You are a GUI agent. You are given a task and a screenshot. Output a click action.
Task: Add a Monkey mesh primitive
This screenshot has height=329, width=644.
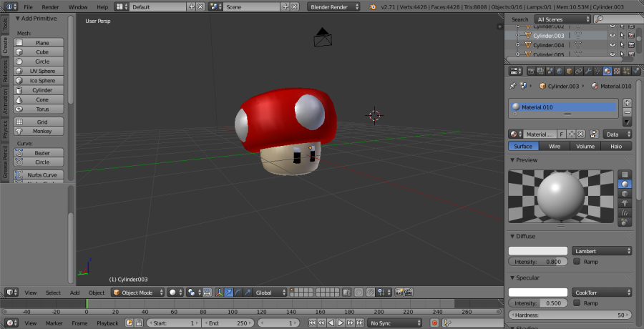pyautogui.click(x=39, y=132)
